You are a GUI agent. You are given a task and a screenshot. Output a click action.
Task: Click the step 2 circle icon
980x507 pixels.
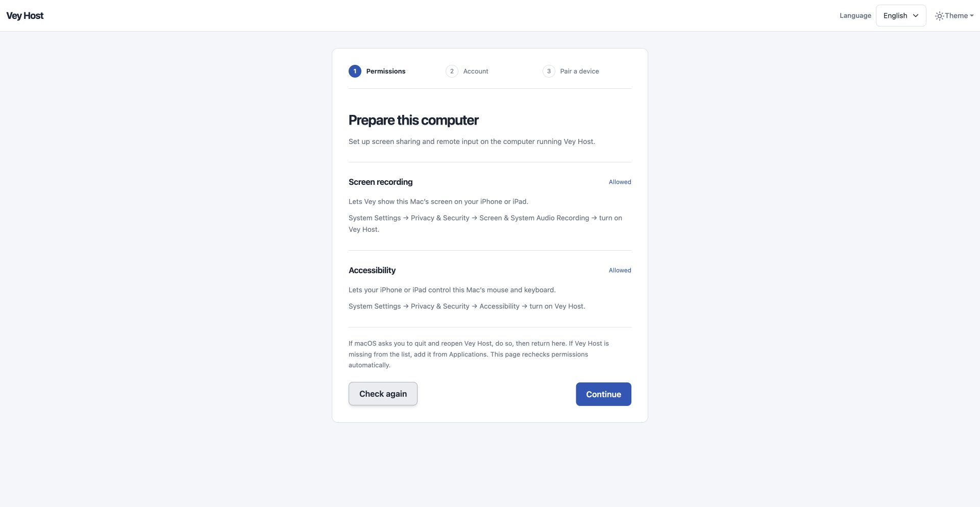[452, 71]
